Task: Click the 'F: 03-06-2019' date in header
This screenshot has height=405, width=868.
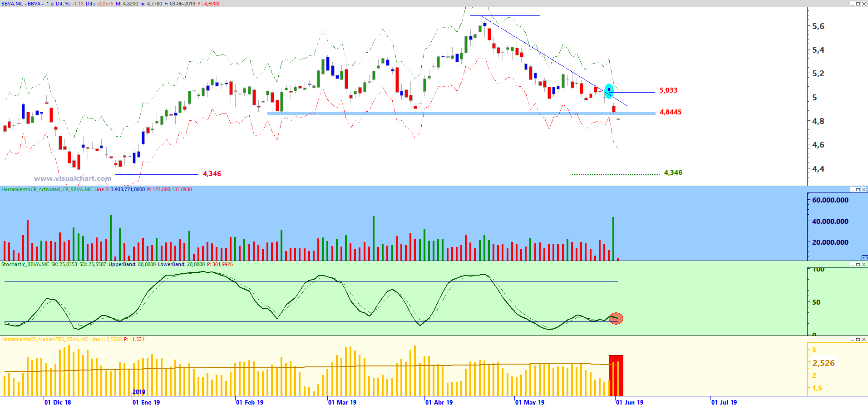Action: click(180, 4)
